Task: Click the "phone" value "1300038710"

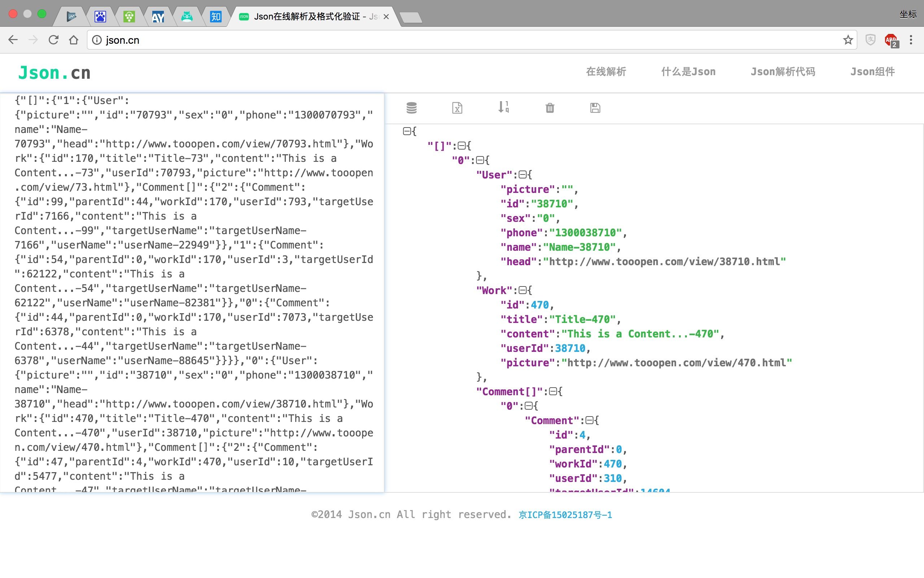Action: tap(585, 233)
